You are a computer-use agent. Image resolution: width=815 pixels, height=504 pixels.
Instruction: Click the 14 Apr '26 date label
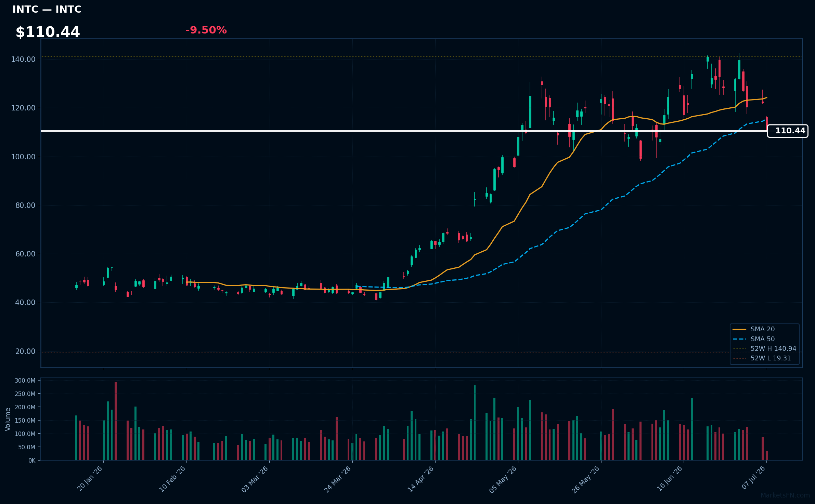(421, 479)
